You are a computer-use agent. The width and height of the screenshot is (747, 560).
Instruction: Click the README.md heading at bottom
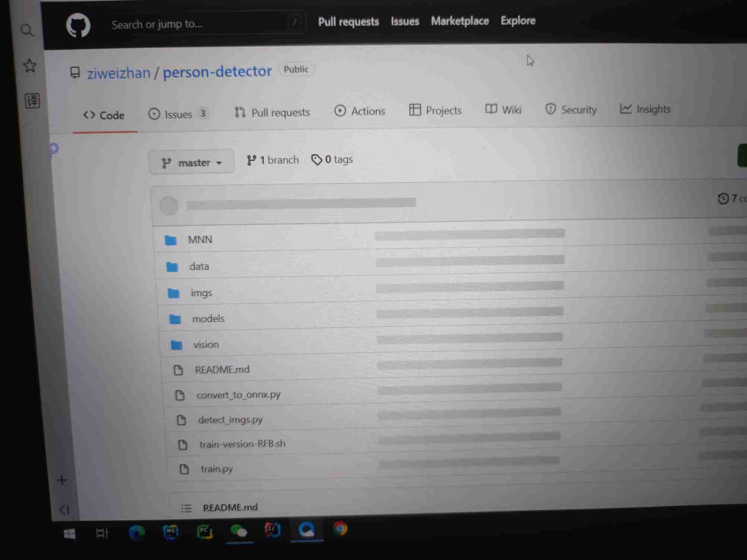point(230,507)
